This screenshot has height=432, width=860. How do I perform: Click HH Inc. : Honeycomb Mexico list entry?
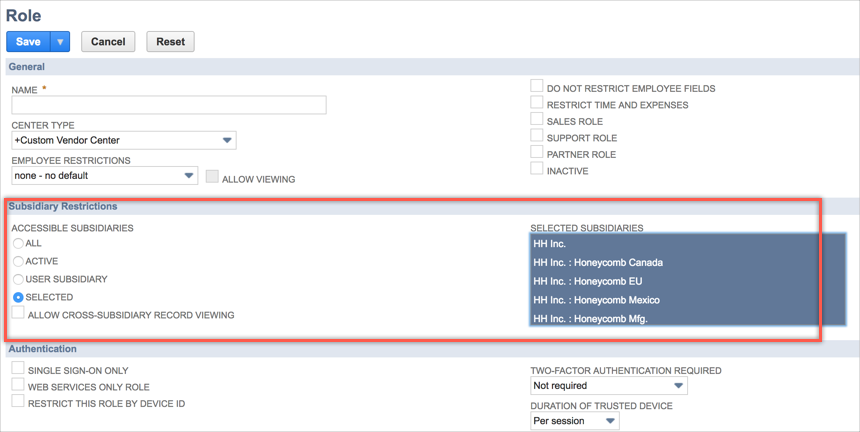click(596, 300)
